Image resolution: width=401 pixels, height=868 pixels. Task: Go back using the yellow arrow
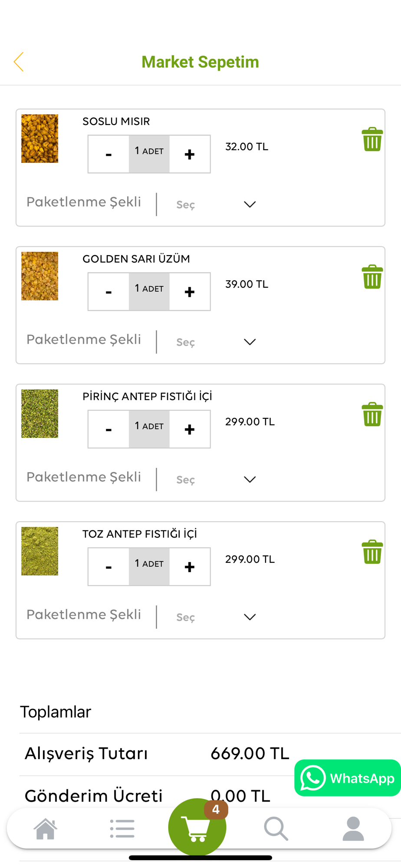click(19, 62)
